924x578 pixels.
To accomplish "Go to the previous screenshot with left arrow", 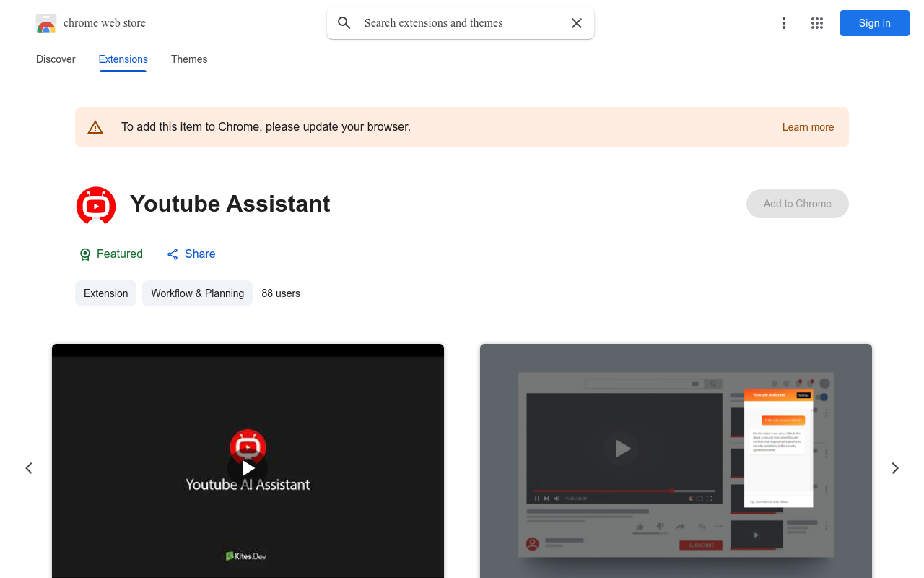I will [29, 468].
